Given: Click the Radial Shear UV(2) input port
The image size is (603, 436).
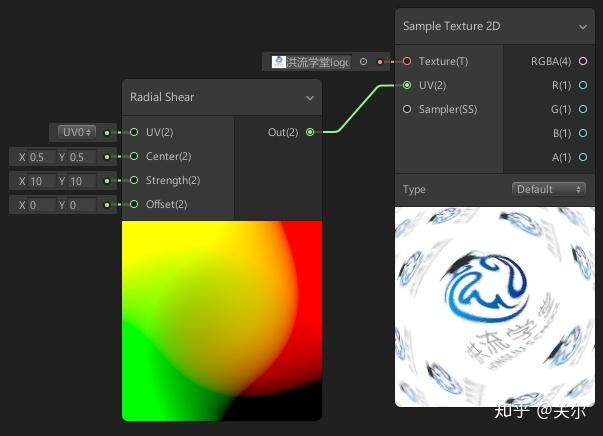Looking at the screenshot, I should (x=134, y=132).
